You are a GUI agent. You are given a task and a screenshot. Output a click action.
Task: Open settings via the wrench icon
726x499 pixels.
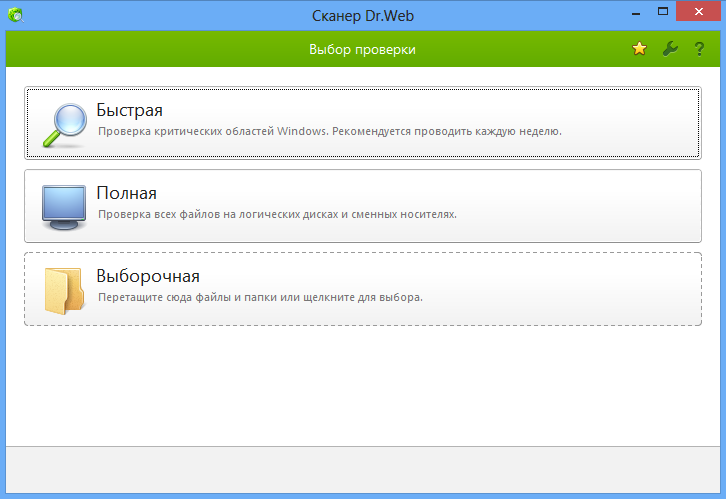(x=670, y=49)
